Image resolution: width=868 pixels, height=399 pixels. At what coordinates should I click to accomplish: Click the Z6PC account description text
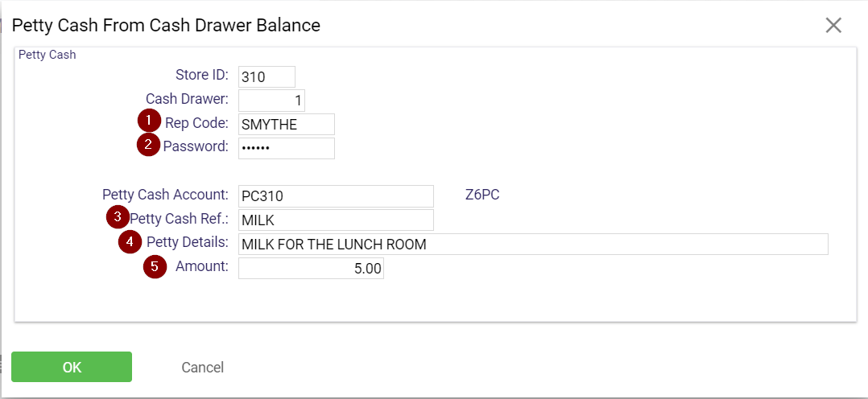483,195
